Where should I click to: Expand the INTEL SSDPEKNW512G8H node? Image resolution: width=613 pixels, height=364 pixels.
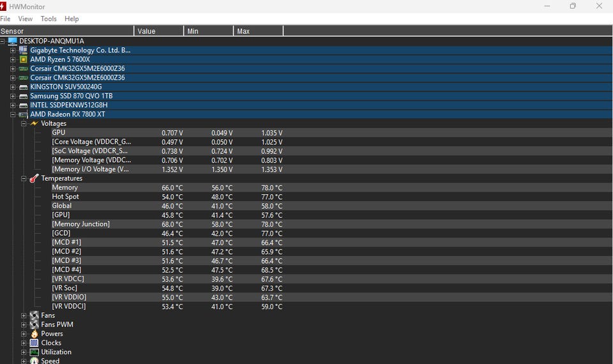pyautogui.click(x=13, y=105)
